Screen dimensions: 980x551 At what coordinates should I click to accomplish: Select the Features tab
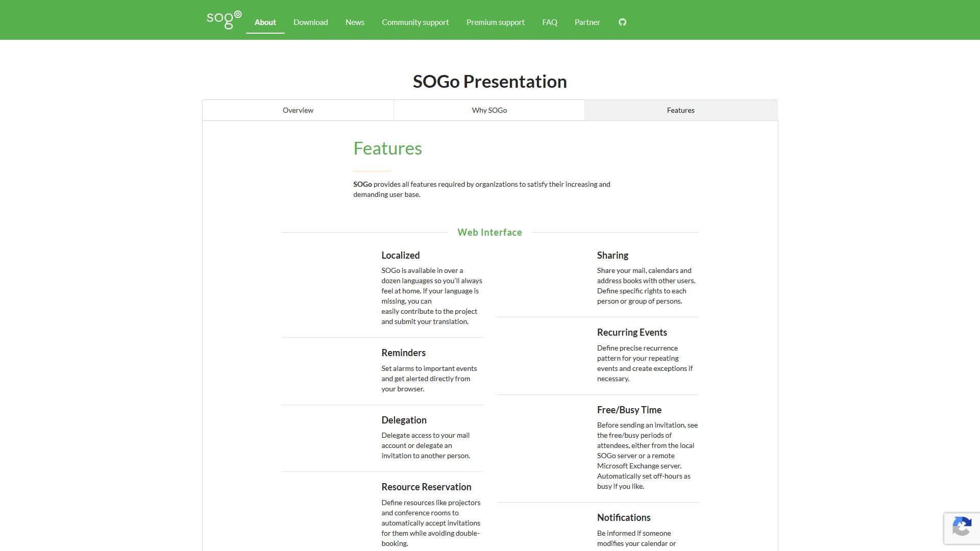point(681,110)
